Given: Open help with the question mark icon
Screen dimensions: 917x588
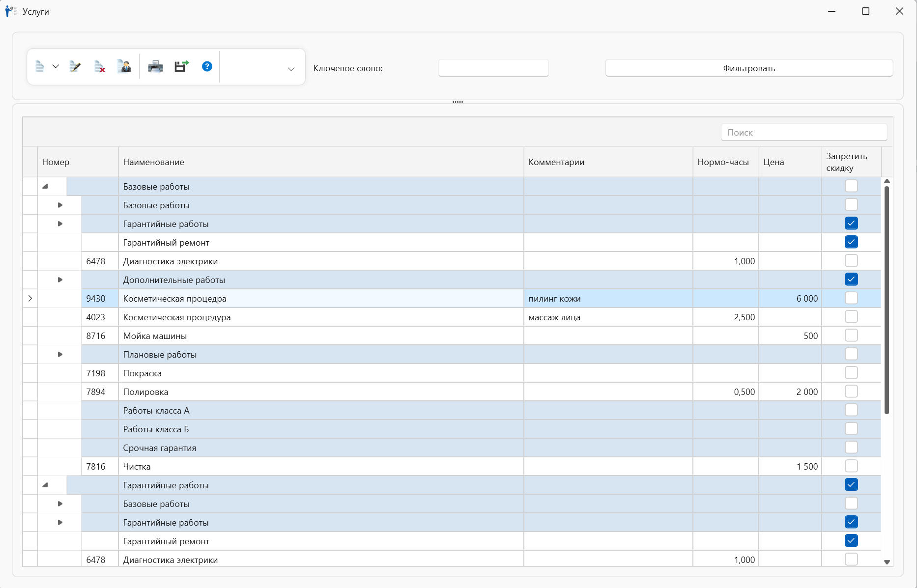Looking at the screenshot, I should coord(207,66).
